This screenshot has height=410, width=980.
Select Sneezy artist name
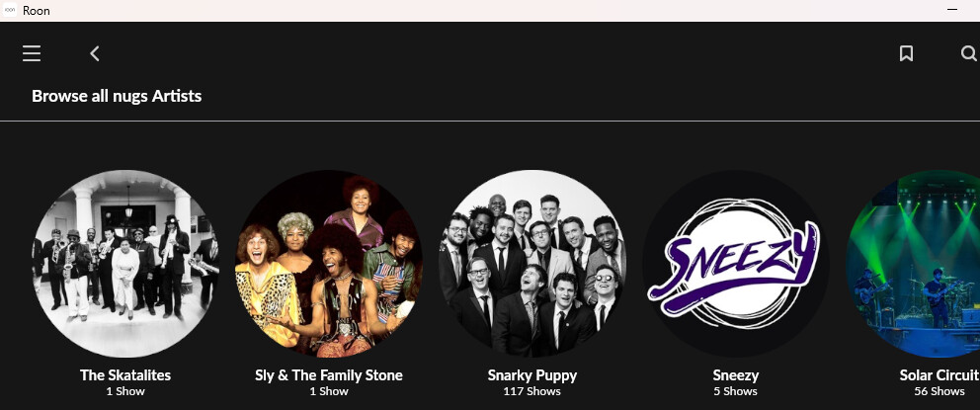click(736, 375)
